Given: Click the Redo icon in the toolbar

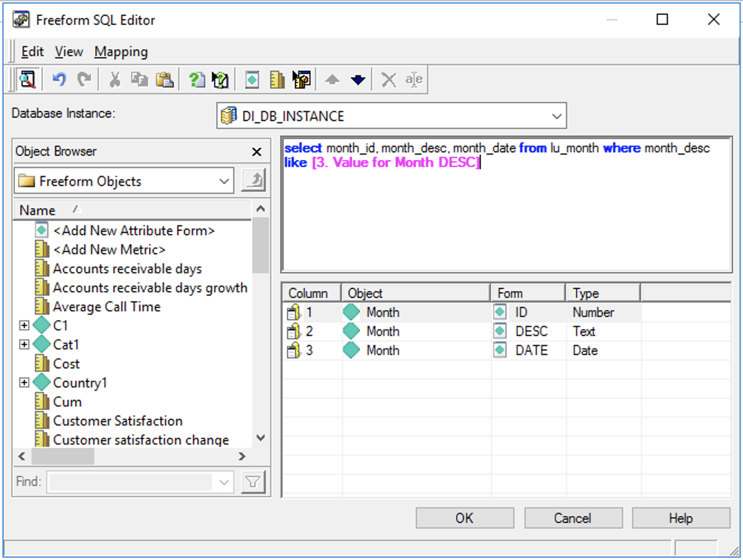Looking at the screenshot, I should pyautogui.click(x=83, y=79).
